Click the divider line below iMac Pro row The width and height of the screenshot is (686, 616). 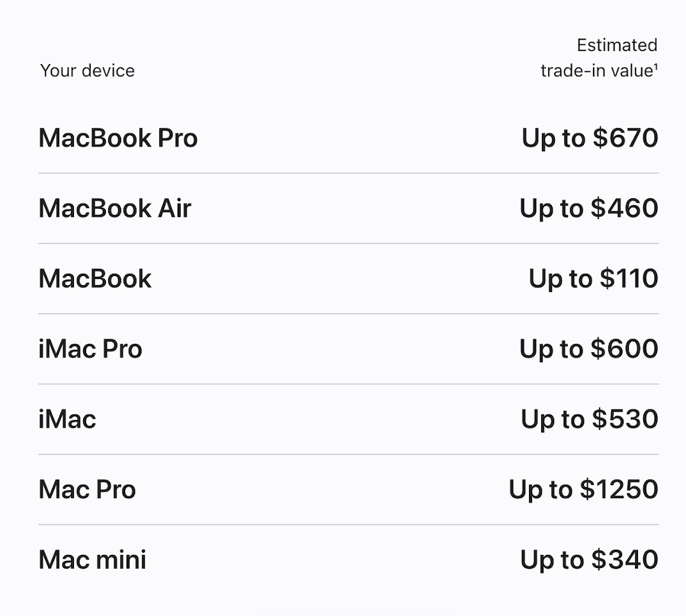(x=348, y=383)
